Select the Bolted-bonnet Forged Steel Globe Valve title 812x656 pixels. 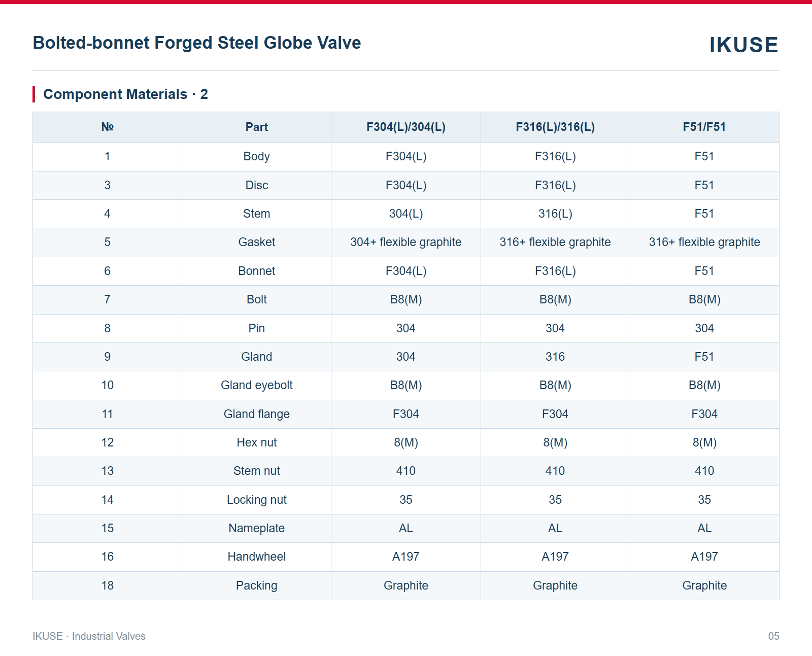click(x=197, y=43)
